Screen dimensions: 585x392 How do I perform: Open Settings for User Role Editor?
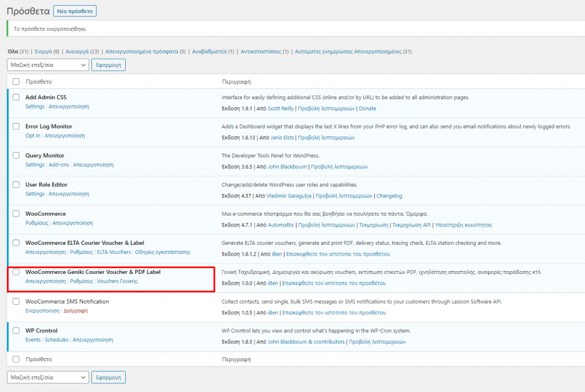(x=35, y=194)
